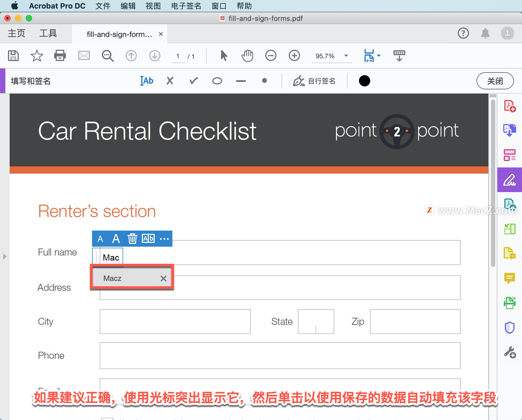Open the 编辑 menu
Viewport: 522px width, 420px height.
click(128, 6)
